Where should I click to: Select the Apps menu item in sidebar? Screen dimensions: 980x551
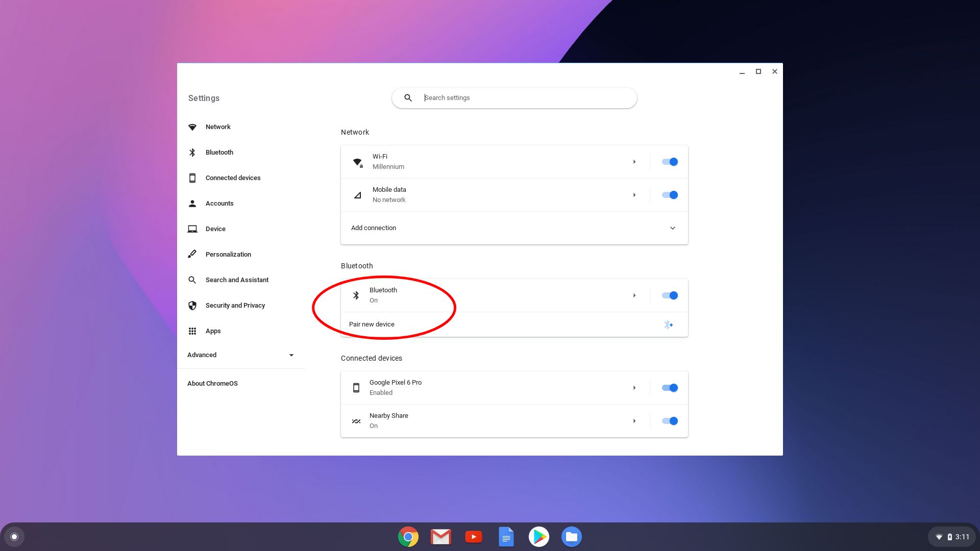click(x=212, y=330)
